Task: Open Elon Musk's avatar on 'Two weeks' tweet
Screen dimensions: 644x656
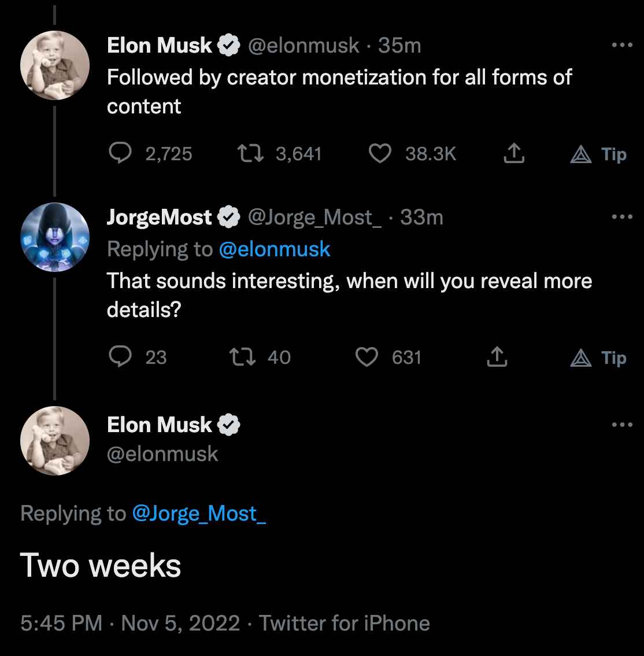Action: (x=55, y=441)
